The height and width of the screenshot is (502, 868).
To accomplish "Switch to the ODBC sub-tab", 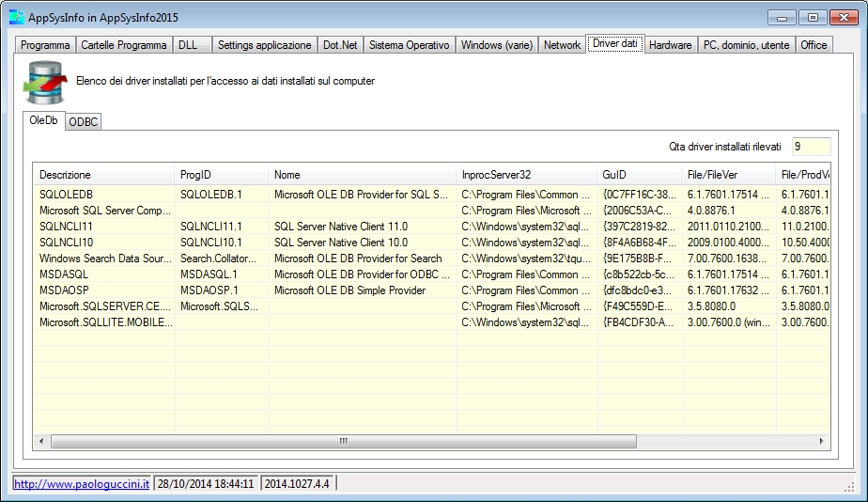I will [x=83, y=122].
